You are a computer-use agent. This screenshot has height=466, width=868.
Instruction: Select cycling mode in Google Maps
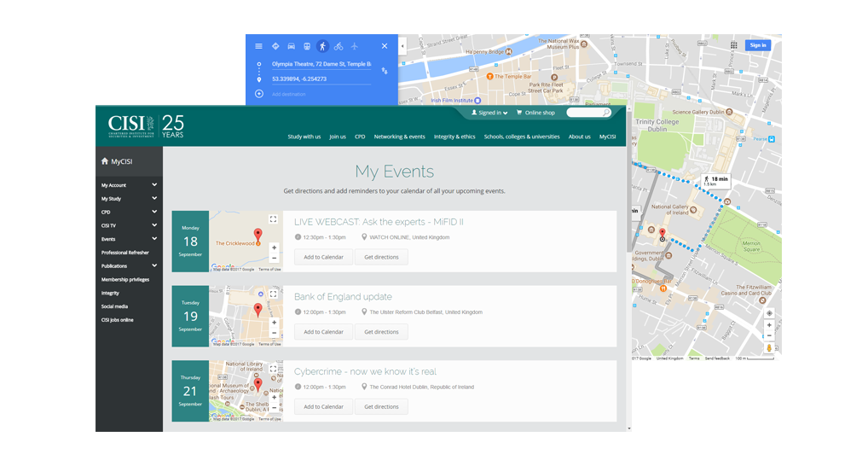339,46
